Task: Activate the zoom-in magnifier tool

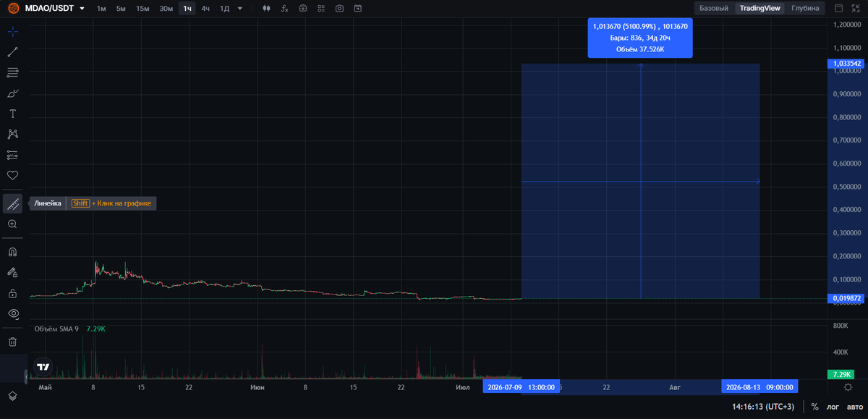Action: click(x=12, y=224)
